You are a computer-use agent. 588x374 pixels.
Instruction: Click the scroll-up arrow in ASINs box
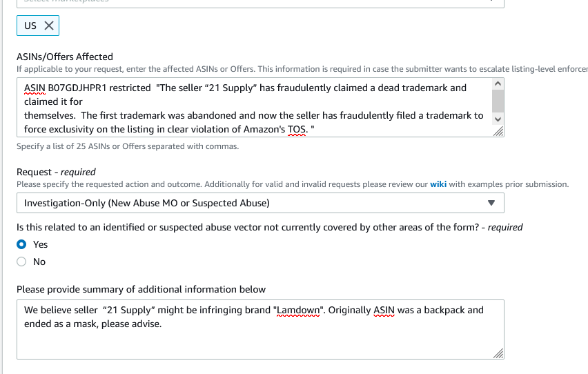click(498, 83)
